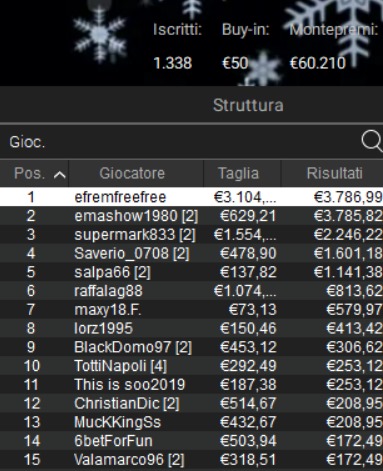Viewport: 383px width, 471px height.
Task: Select player salpa66 row
Action: tap(191, 272)
